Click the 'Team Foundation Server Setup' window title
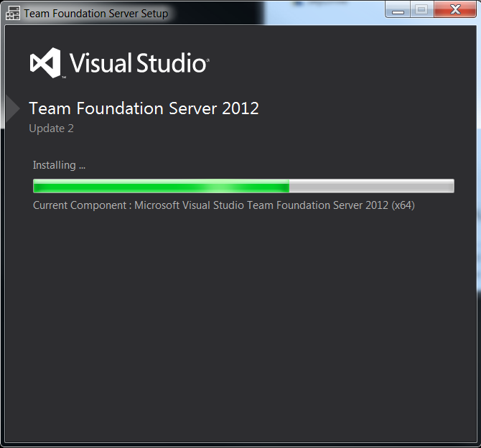Screen dimensions: 481x448 tap(96, 14)
